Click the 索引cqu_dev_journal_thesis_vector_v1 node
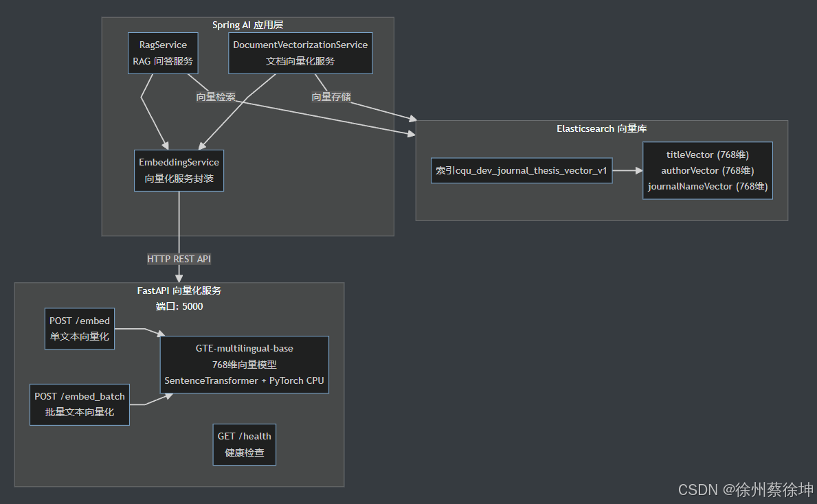The width and height of the screenshot is (817, 504). click(522, 171)
